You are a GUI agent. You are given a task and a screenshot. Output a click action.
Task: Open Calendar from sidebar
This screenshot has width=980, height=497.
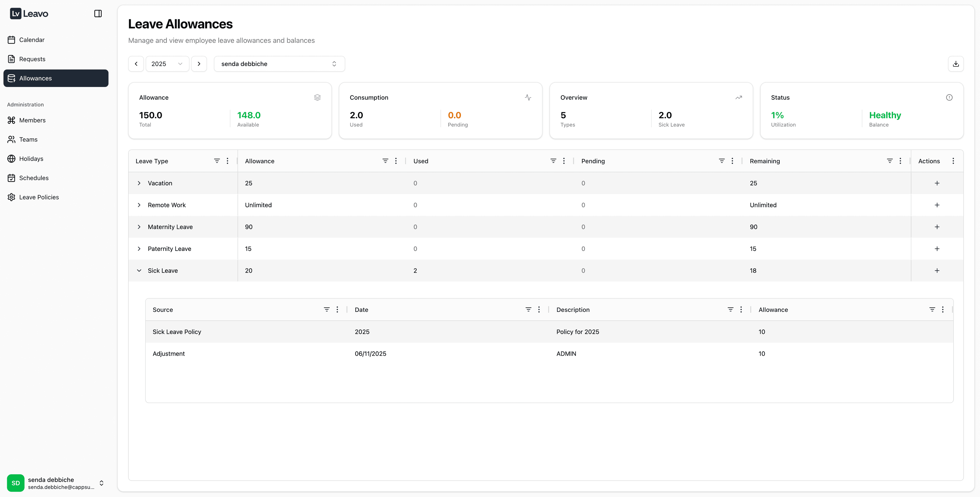tap(32, 40)
